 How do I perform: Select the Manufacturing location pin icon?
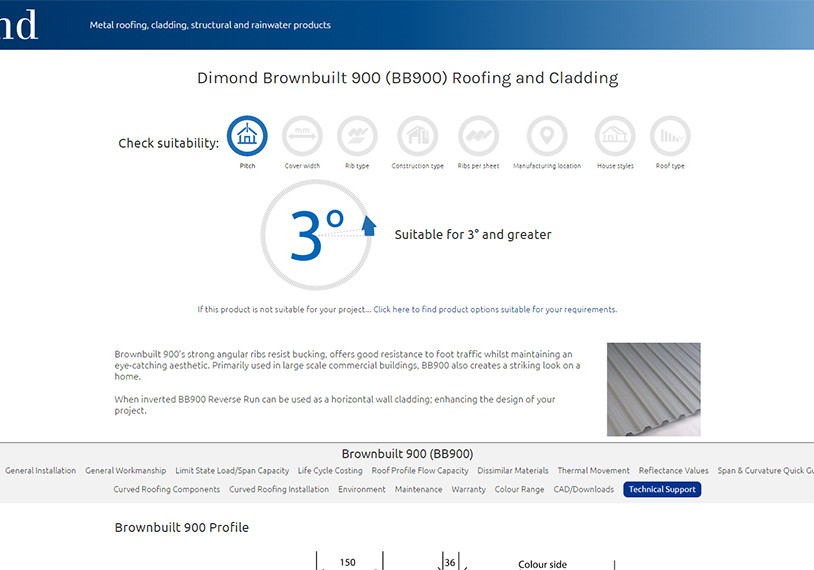pos(547,136)
